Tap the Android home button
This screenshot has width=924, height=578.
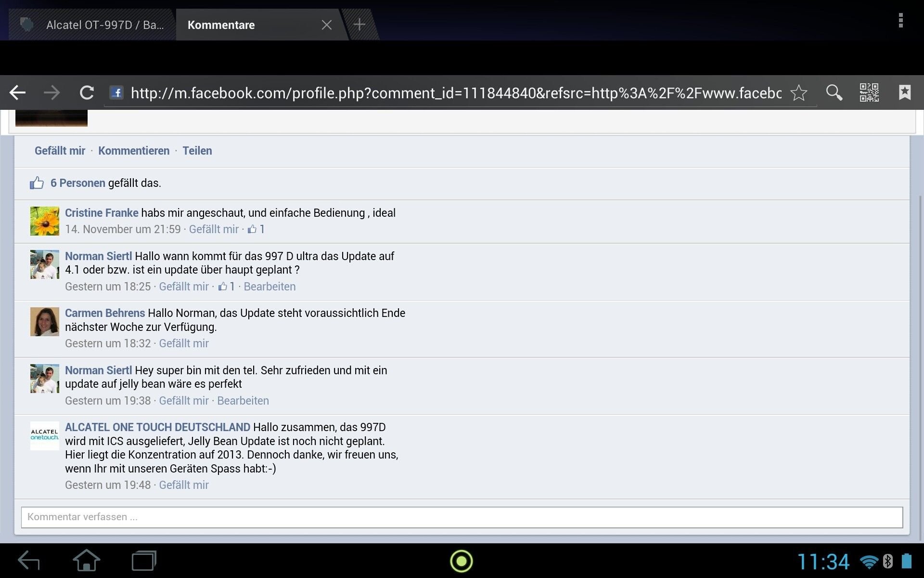[87, 561]
